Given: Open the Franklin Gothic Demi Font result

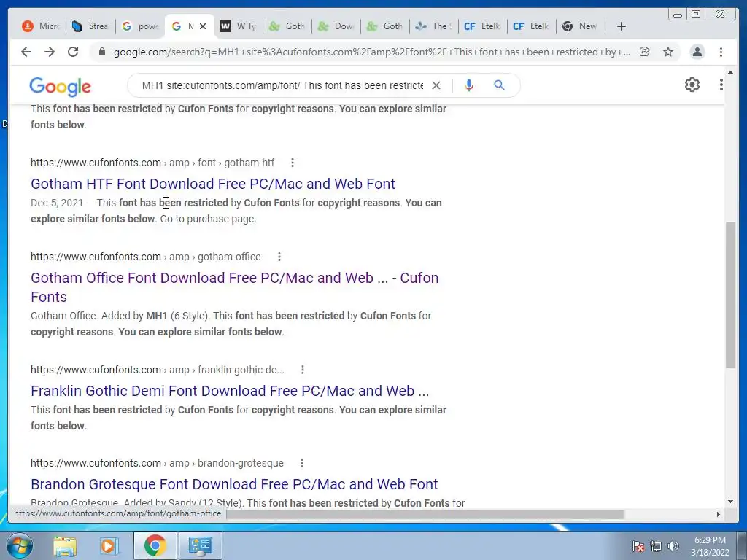Looking at the screenshot, I should point(230,391).
